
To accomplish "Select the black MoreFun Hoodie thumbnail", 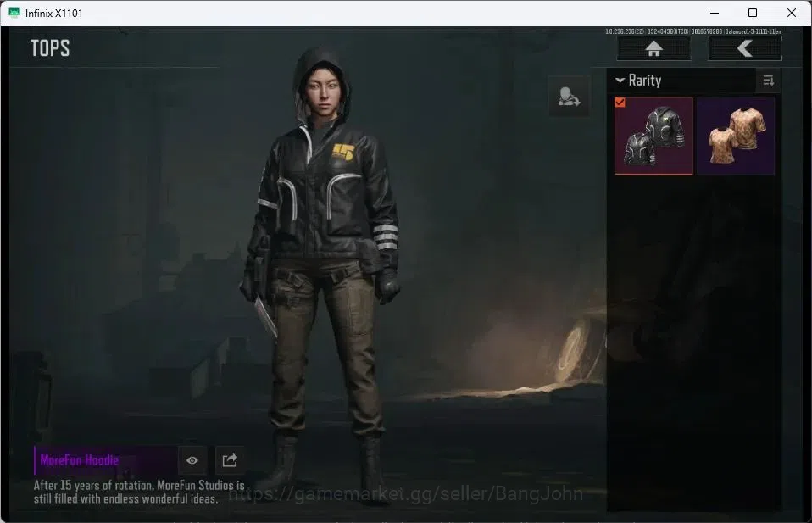I will pos(653,136).
